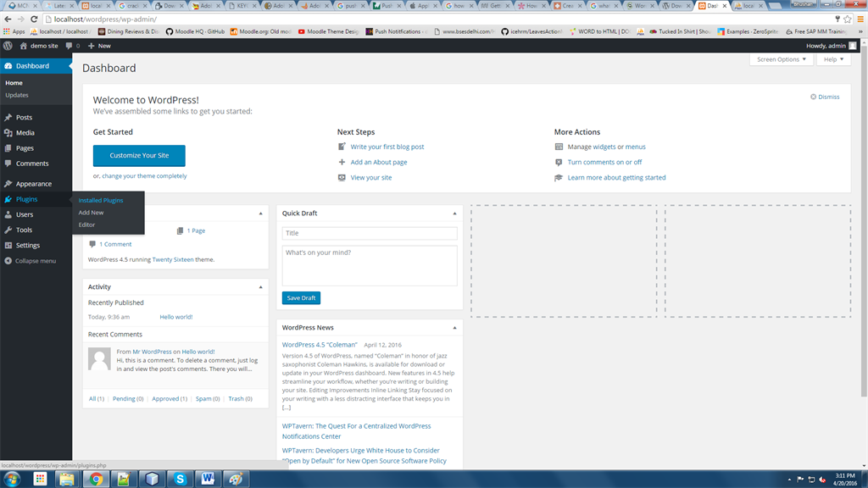The width and height of the screenshot is (868, 488).
Task: Open the Comments sidebar menu icon
Action: click(8, 164)
